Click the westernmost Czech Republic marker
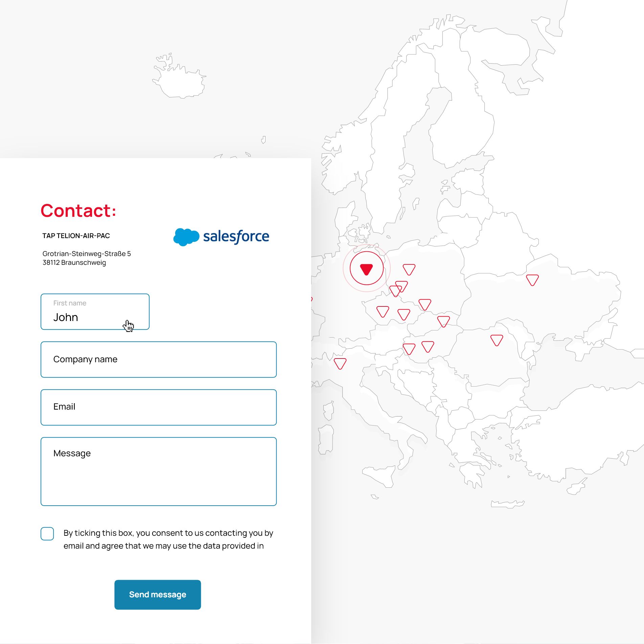Screen dimensions: 644x644 point(383,311)
